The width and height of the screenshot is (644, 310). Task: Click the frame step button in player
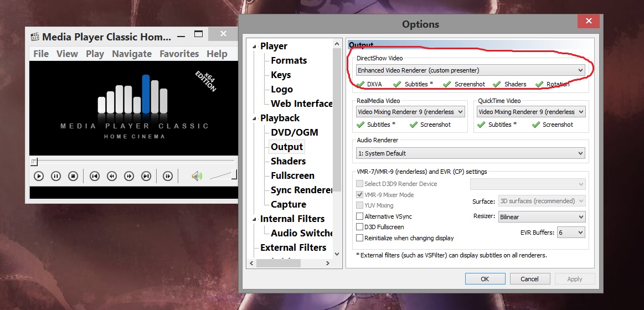click(x=168, y=176)
